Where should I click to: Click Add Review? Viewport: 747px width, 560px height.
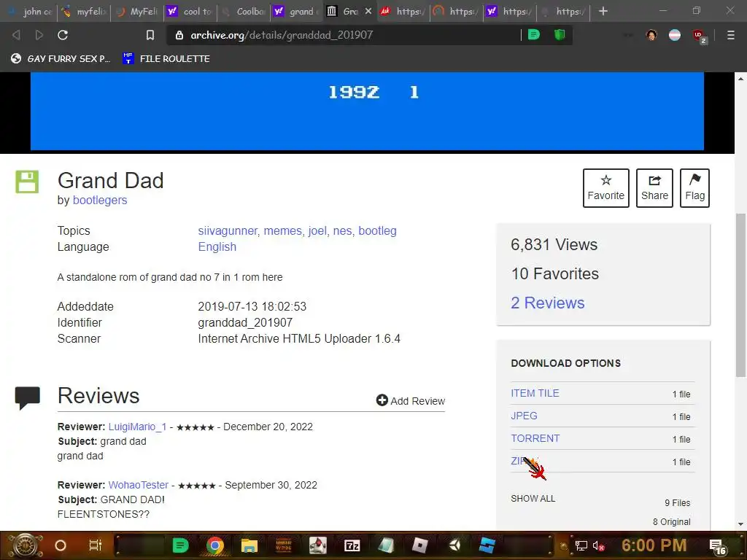410,400
